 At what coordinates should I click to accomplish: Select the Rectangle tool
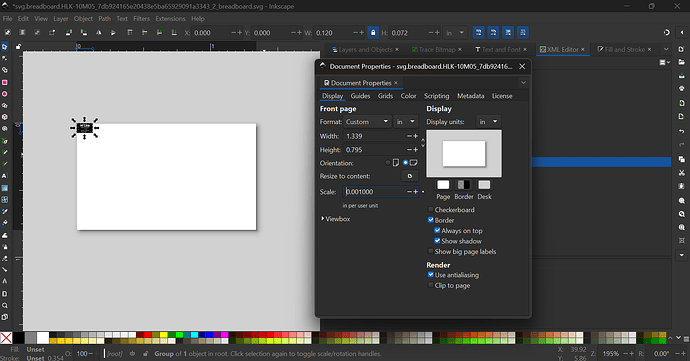[x=5, y=82]
